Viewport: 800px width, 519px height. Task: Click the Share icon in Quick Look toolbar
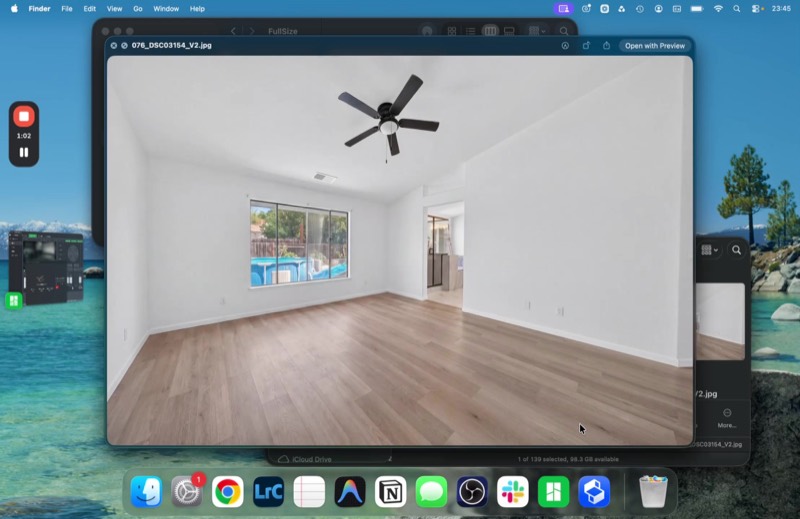pos(606,45)
